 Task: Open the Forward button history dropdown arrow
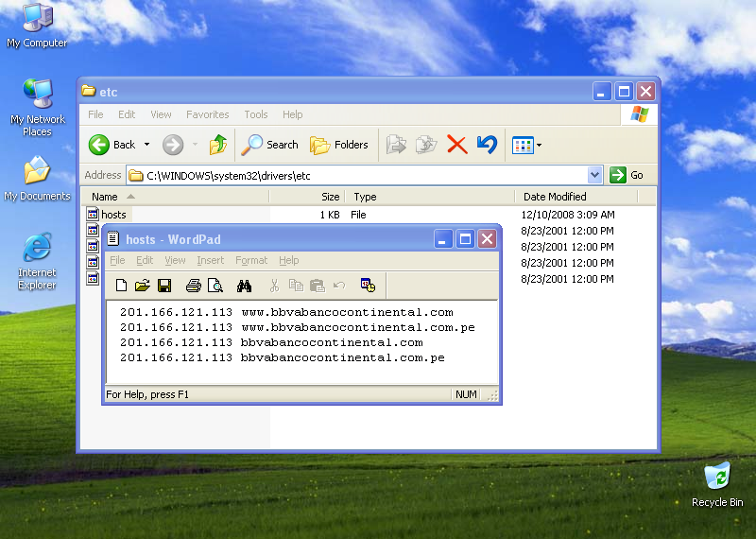[x=196, y=145]
